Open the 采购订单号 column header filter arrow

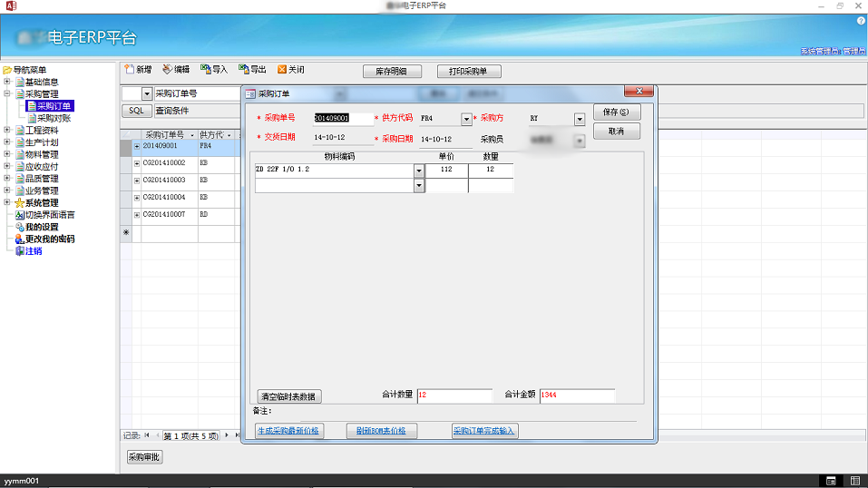[192, 135]
